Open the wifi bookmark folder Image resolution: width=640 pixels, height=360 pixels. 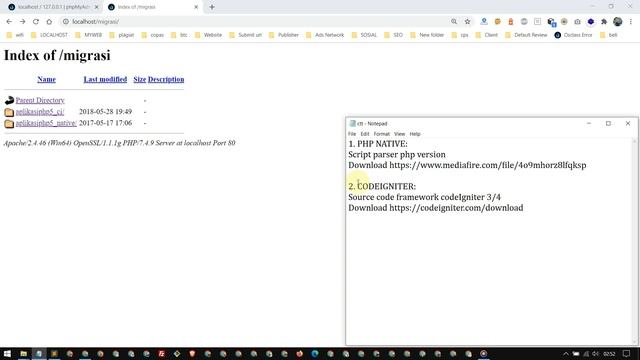[x=15, y=35]
